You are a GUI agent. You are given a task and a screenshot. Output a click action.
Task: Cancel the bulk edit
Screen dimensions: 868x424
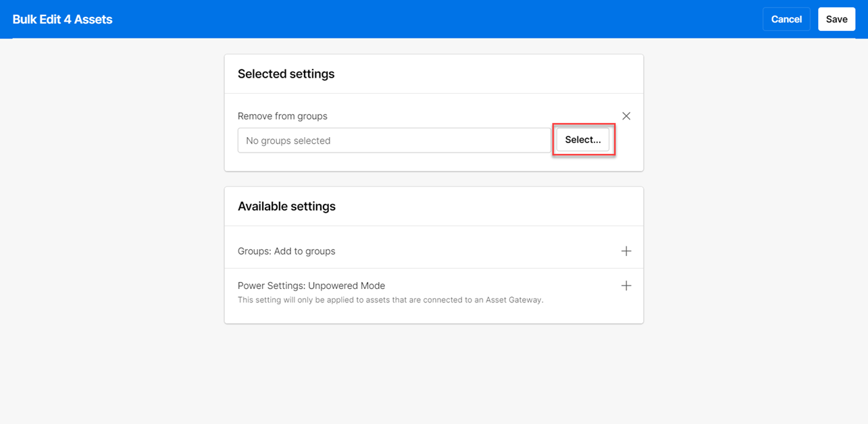click(786, 19)
